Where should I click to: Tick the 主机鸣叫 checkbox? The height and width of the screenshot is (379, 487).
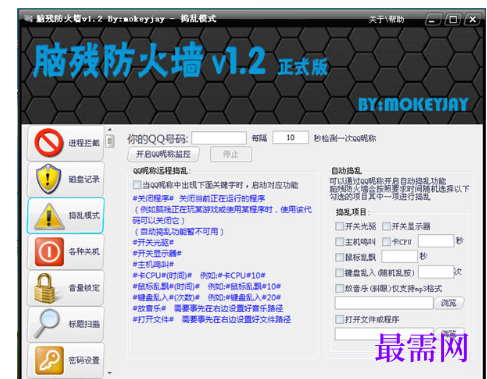pos(339,242)
